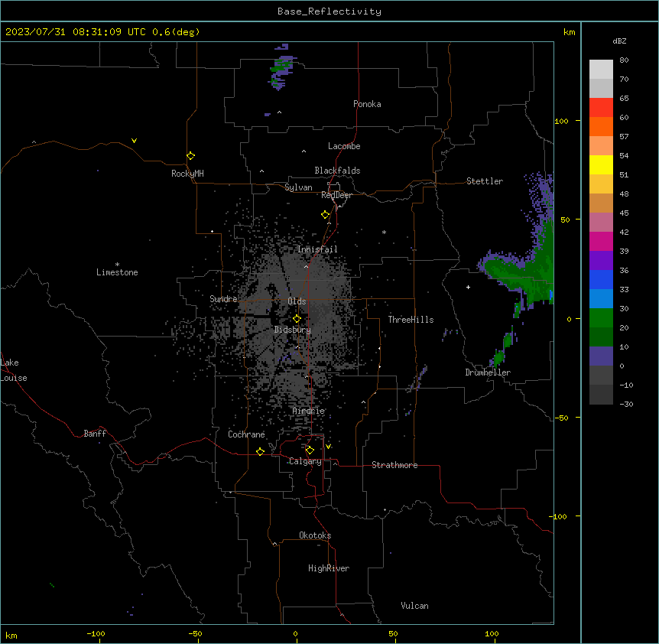The image size is (659, 644).
Task: Click the Sylvan label
Action: (x=298, y=187)
